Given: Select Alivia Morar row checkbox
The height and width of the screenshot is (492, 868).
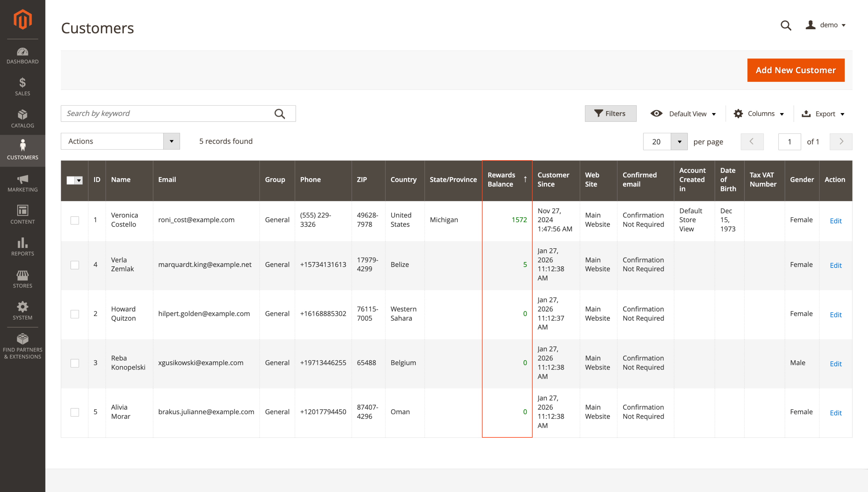Looking at the screenshot, I should pyautogui.click(x=74, y=412).
